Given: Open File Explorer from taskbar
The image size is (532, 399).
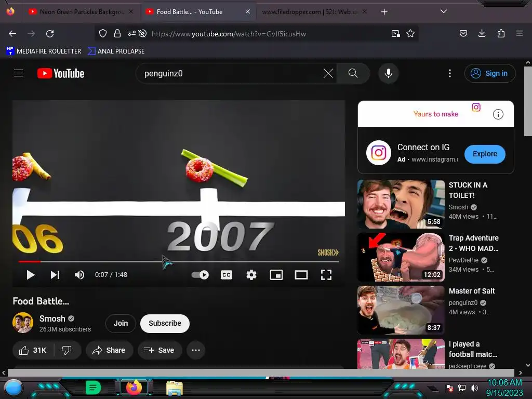Looking at the screenshot, I should [x=175, y=388].
